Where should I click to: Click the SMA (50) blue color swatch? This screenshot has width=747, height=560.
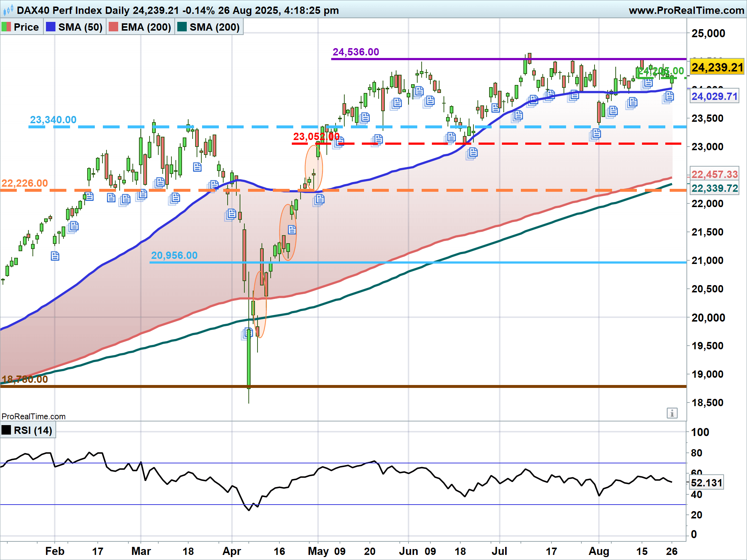[51, 27]
